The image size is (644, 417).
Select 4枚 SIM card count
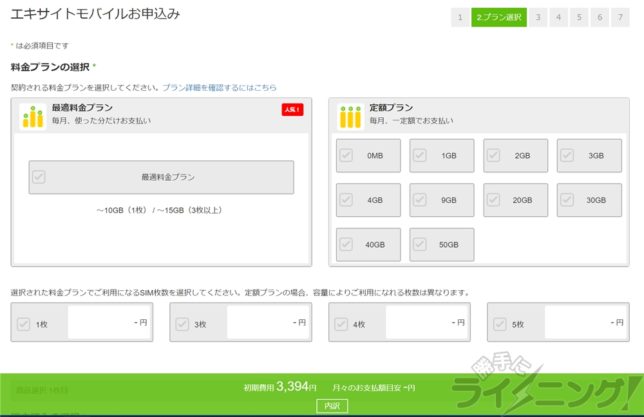point(399,322)
